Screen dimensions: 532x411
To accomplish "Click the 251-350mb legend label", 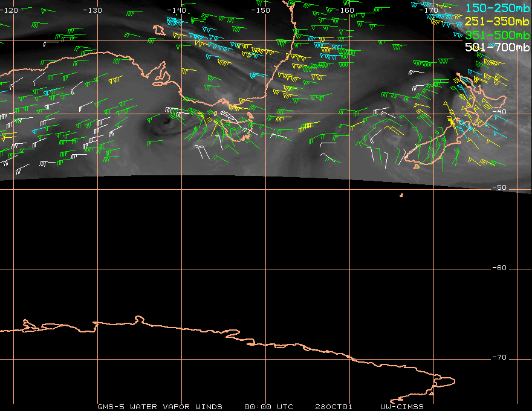I will pyautogui.click(x=498, y=21).
